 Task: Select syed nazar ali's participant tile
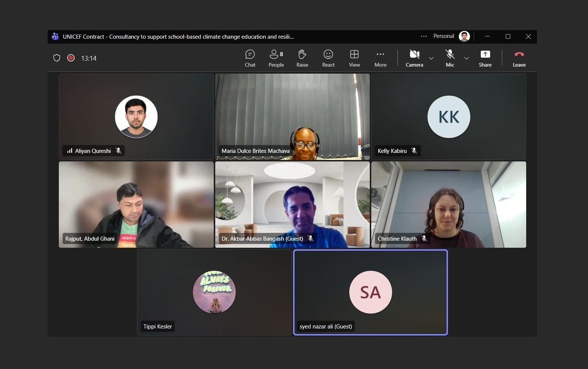(x=370, y=292)
